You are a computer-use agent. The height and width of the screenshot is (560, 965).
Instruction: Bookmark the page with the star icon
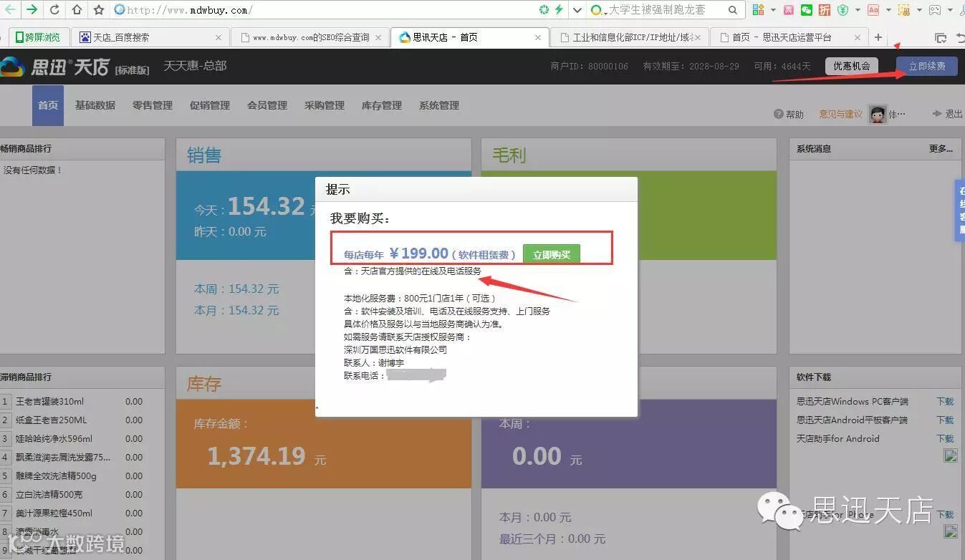(x=99, y=10)
